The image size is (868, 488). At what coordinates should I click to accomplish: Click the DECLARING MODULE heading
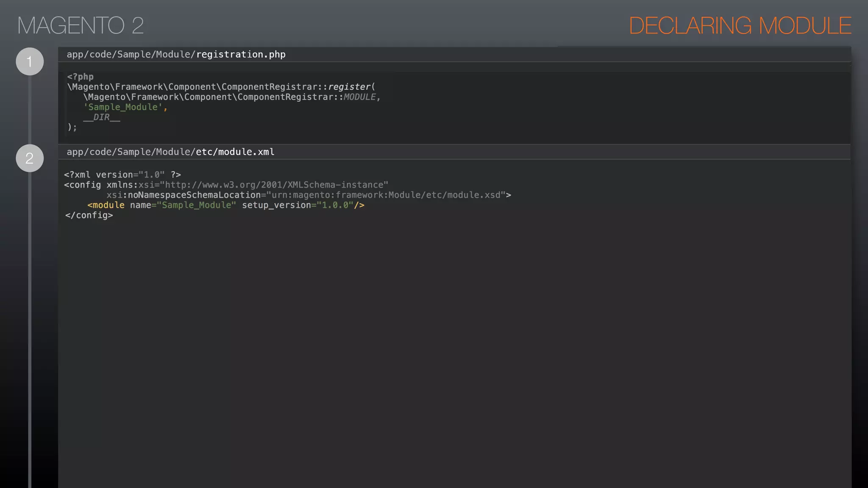pyautogui.click(x=740, y=25)
